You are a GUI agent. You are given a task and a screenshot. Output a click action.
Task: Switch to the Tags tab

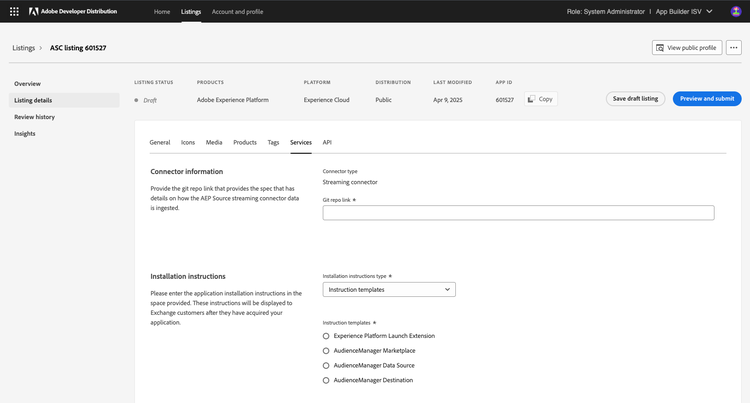click(x=273, y=142)
